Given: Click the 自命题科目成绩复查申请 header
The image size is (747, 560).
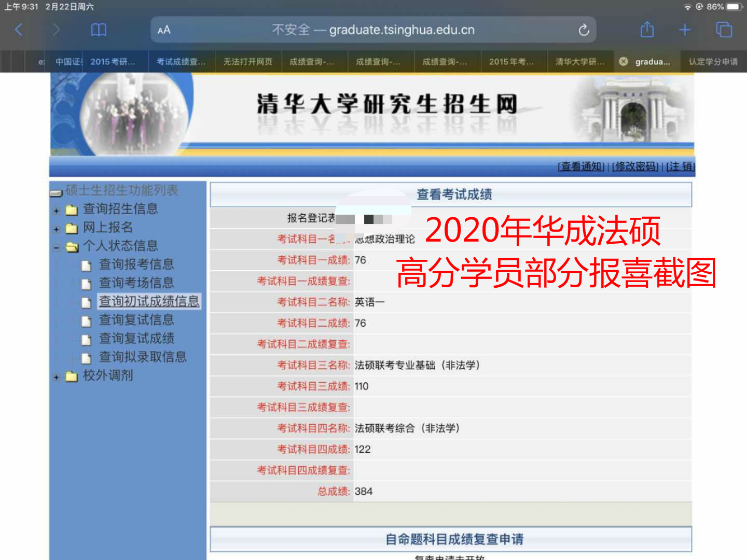Looking at the screenshot, I should [x=451, y=539].
